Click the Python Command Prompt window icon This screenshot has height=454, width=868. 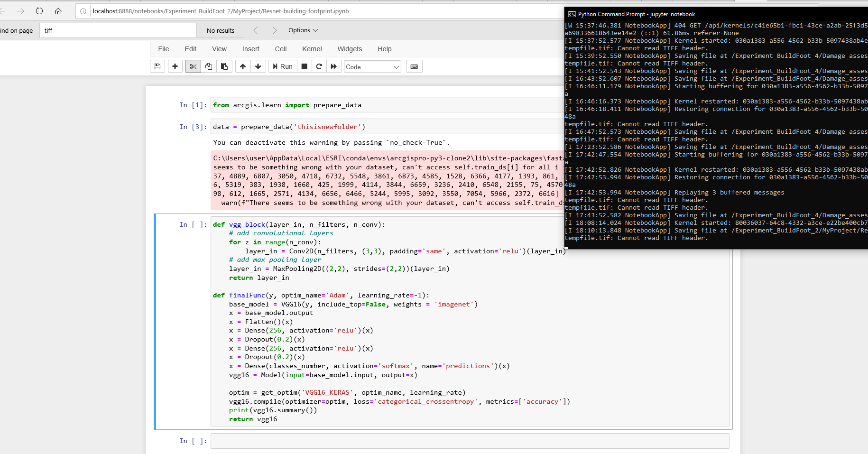[572, 14]
